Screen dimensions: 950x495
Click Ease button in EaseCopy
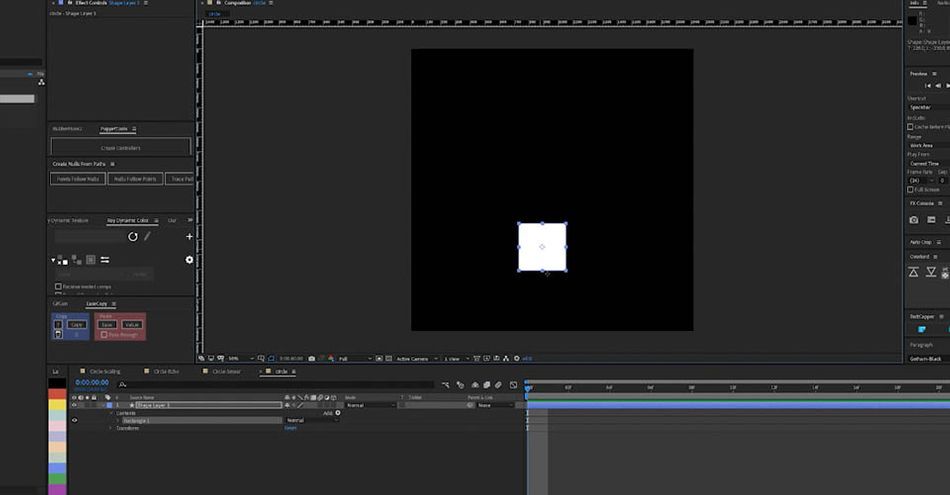pos(107,325)
